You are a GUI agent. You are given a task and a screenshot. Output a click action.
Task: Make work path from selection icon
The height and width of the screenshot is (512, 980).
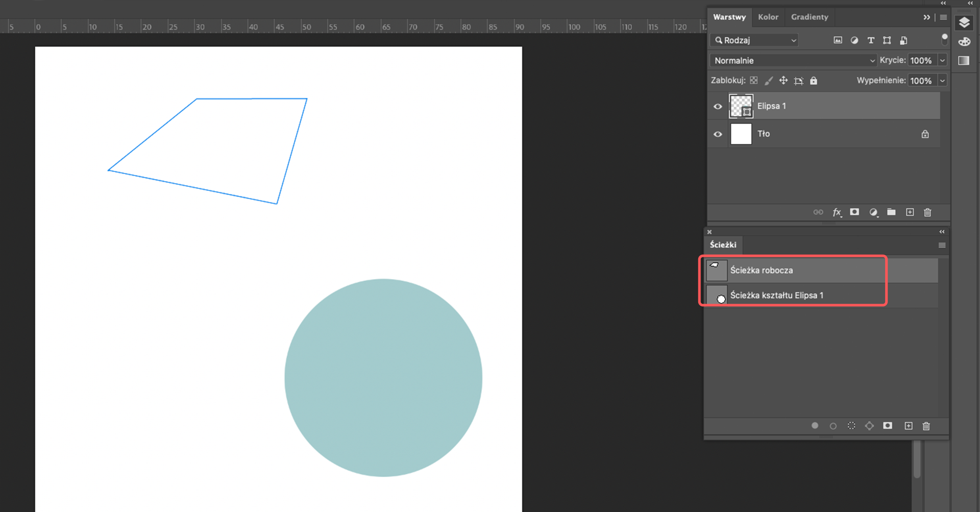point(869,426)
